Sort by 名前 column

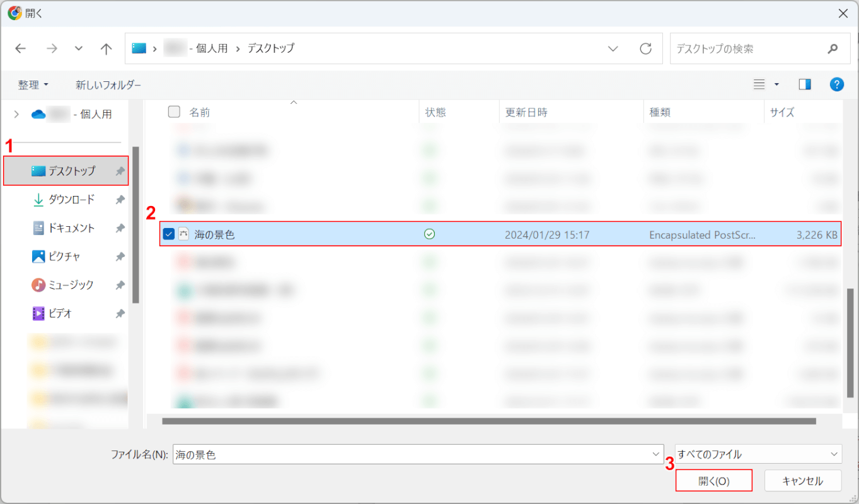tap(200, 112)
